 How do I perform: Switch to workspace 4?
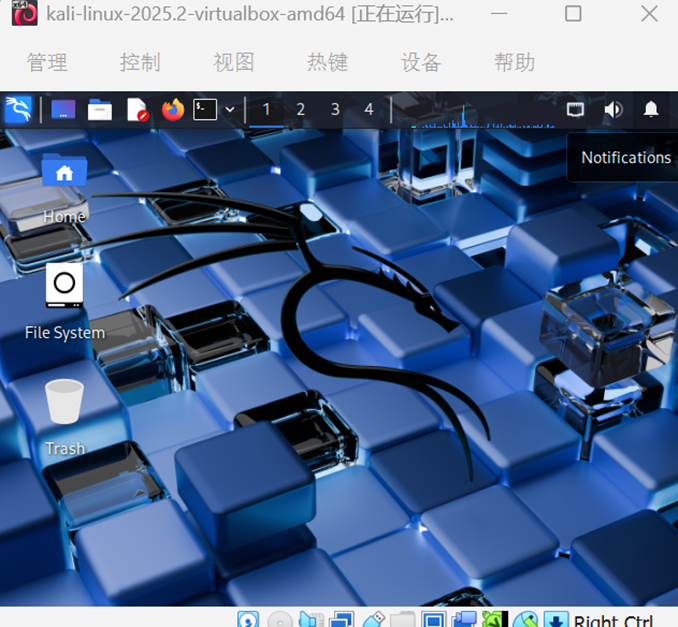pos(369,109)
